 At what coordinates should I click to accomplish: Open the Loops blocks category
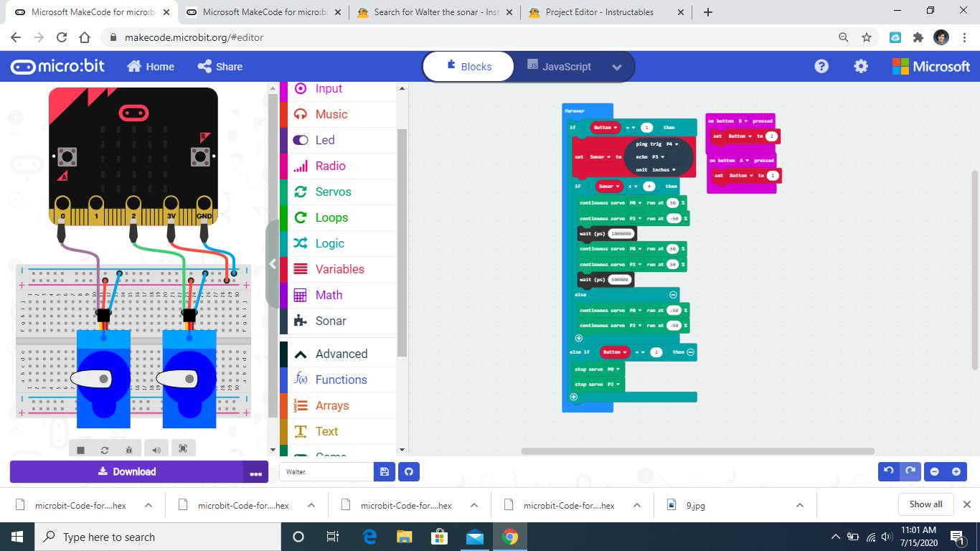pyautogui.click(x=337, y=217)
